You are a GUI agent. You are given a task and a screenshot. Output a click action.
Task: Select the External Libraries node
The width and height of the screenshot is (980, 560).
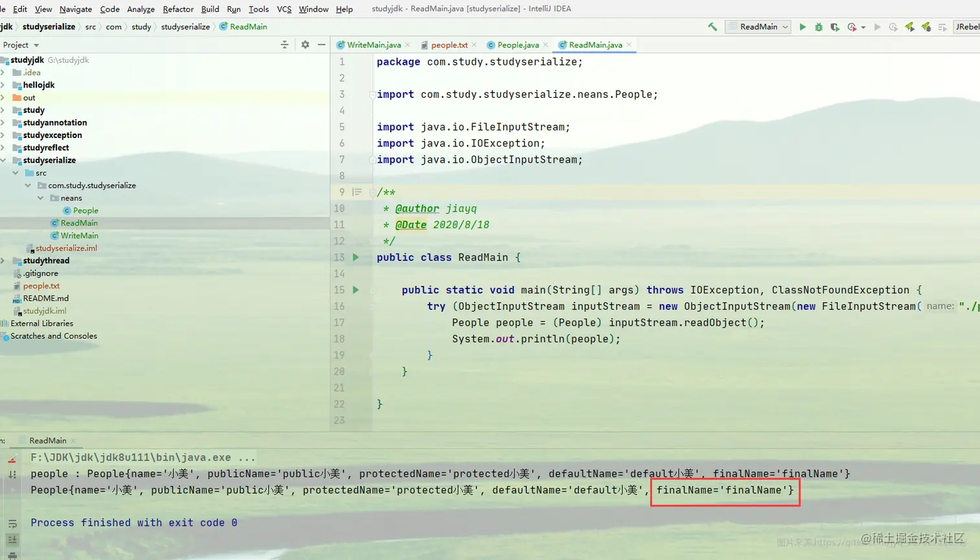[x=41, y=323]
